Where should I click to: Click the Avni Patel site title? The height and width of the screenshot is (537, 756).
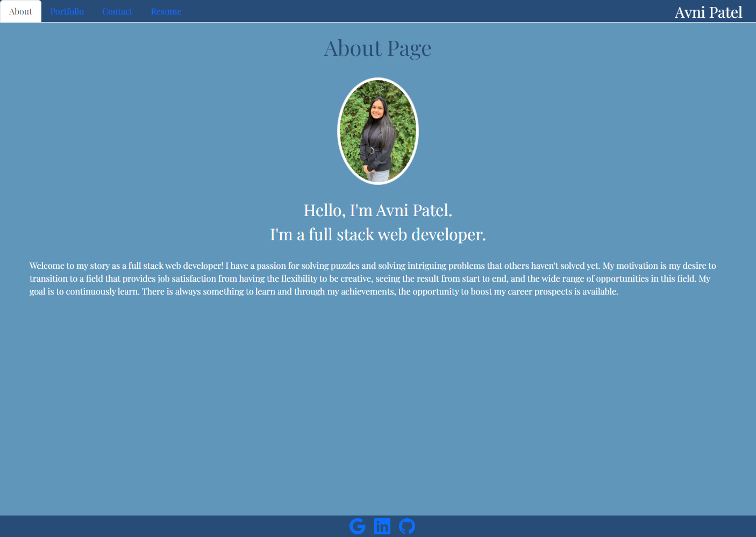point(708,12)
